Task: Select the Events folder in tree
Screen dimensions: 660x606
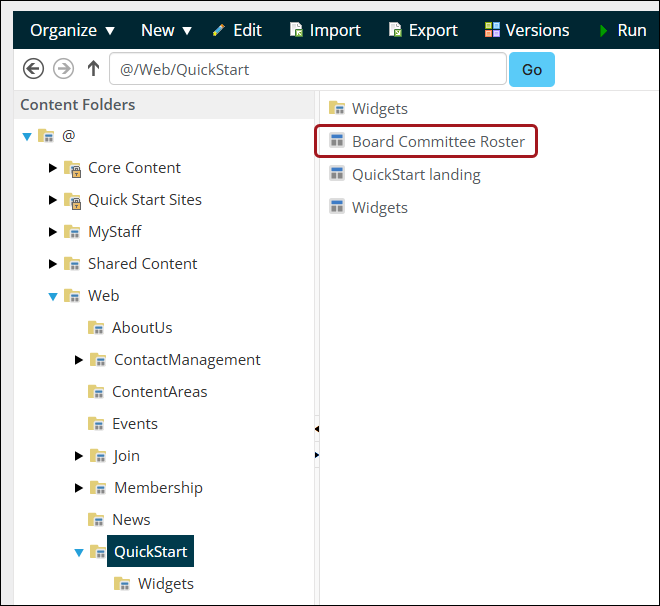Action: 134,424
